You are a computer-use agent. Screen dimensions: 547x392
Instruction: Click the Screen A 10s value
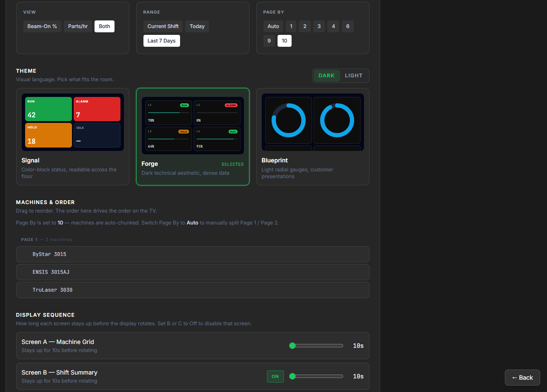coord(358,346)
